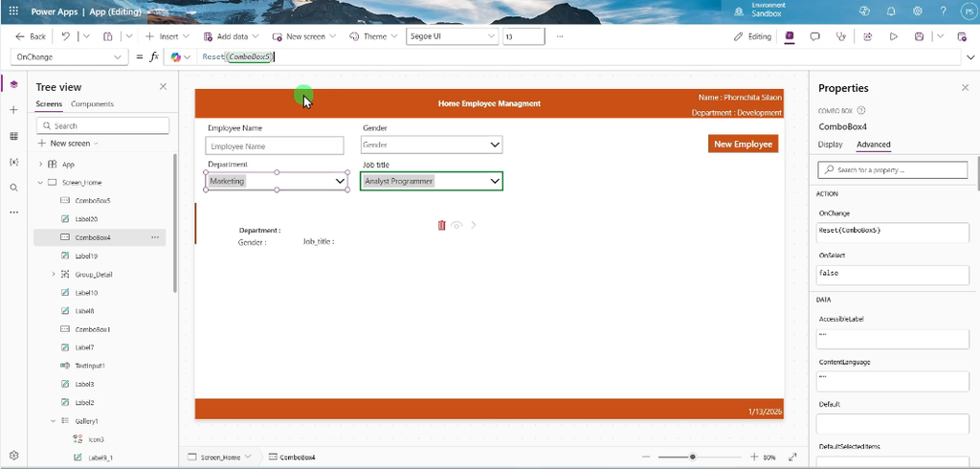The height and width of the screenshot is (469, 980).
Task: Open the Search sidebar icon
Action: click(13, 187)
